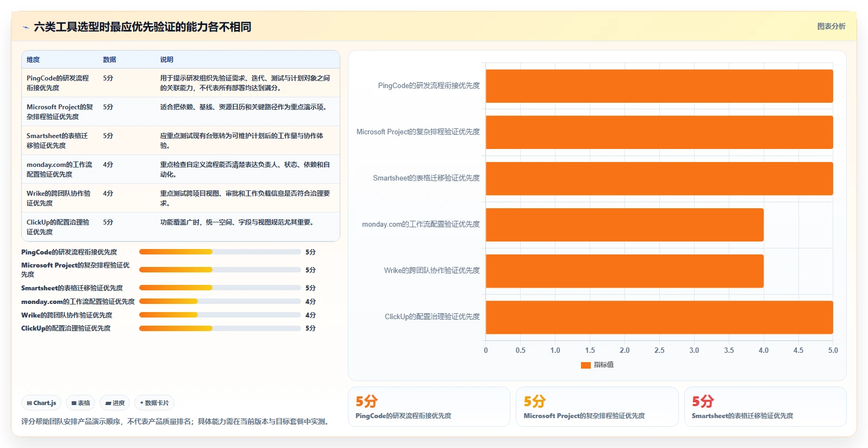Click the monday.com的工作流配置验证优先度 progress bar
Viewport: 868px width, 448px height.
[220, 301]
